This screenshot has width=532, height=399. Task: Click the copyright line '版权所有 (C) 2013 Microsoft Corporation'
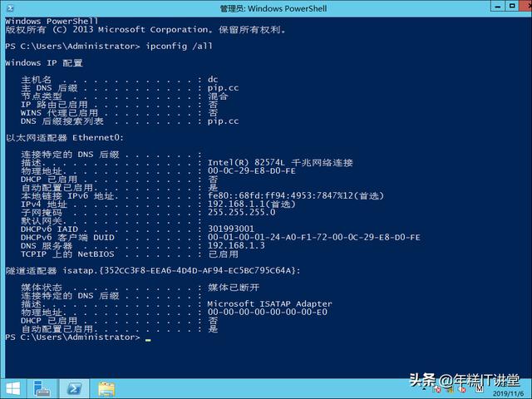(x=108, y=30)
